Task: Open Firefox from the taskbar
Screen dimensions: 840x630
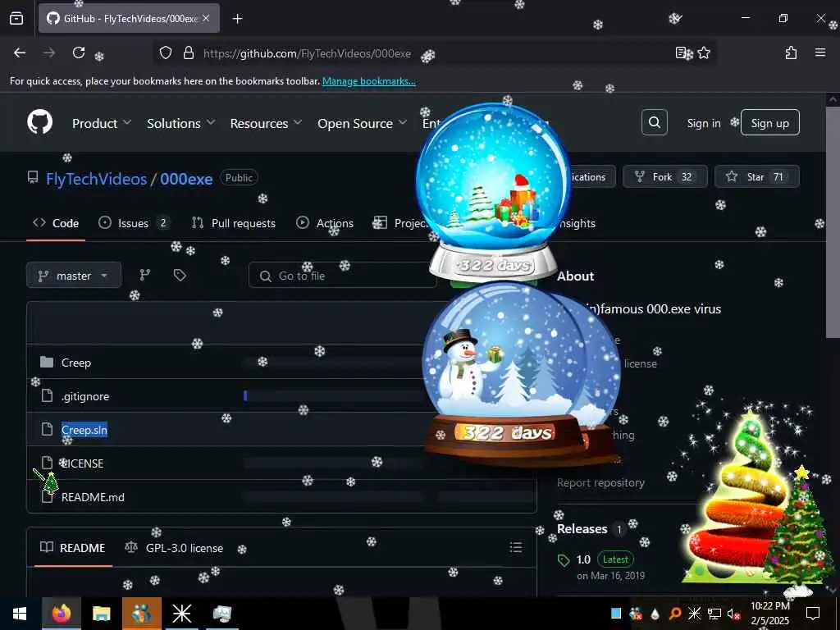Action: (x=62, y=614)
